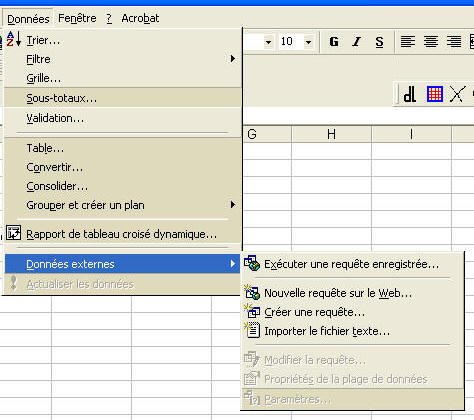Open the Fenêtre menu
This screenshot has height=420, width=474.
pos(77,18)
